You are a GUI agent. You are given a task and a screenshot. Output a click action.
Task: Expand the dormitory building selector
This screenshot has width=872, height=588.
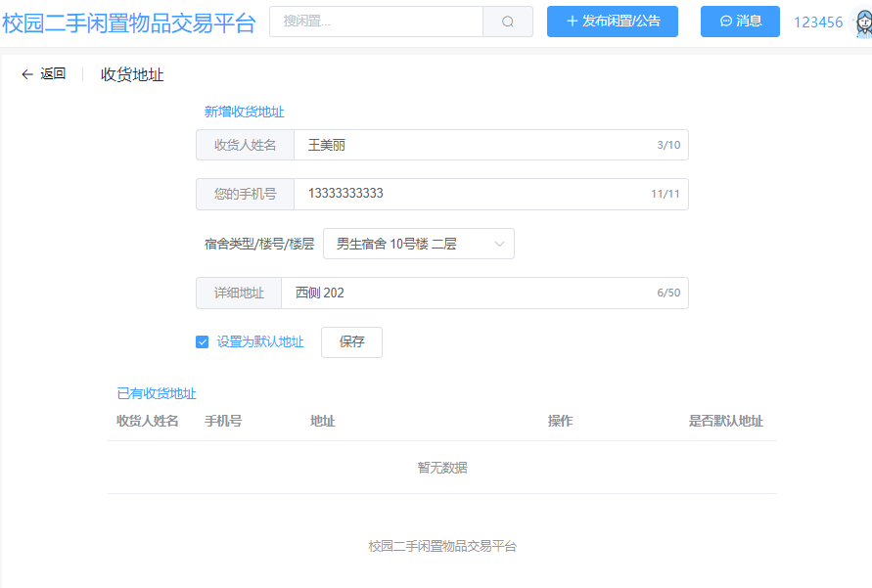pos(419,243)
